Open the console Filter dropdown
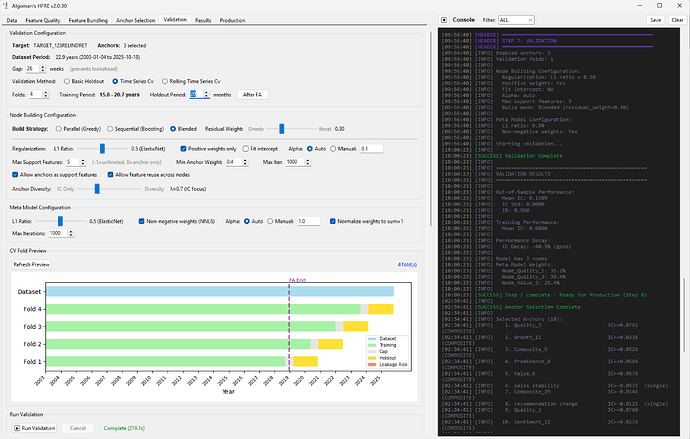Screen dimensions: 690x439 coord(516,20)
